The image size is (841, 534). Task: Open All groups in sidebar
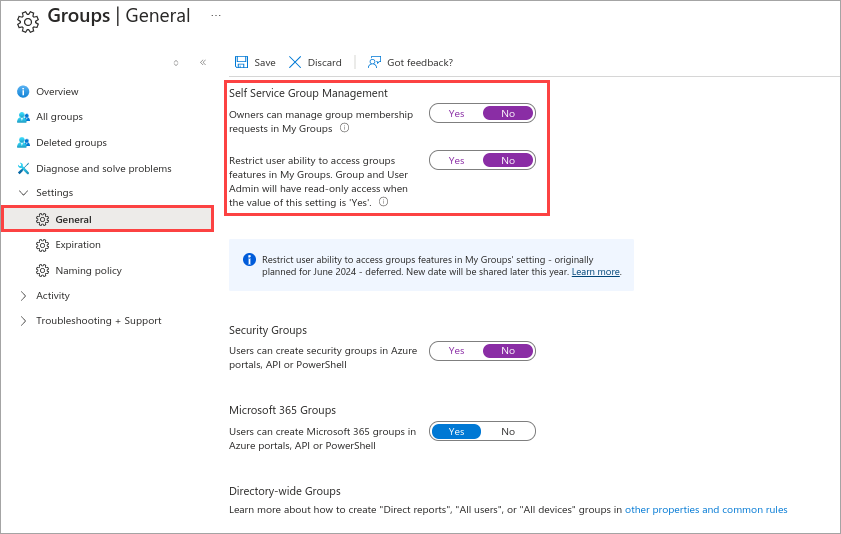60,117
